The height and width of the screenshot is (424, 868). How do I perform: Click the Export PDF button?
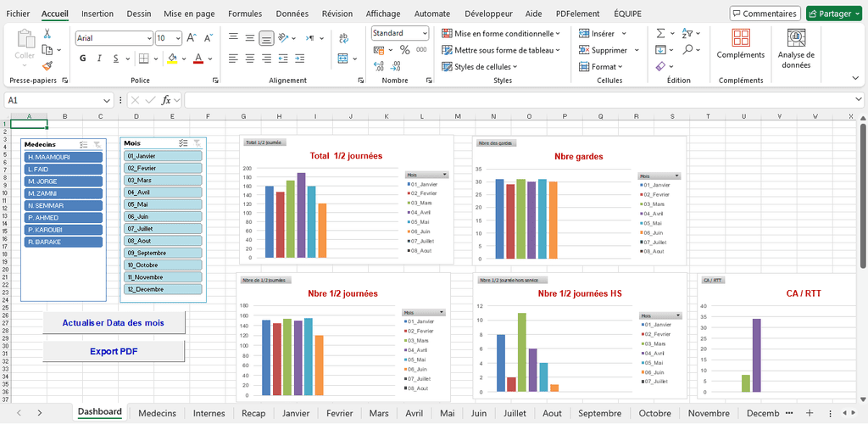(114, 351)
